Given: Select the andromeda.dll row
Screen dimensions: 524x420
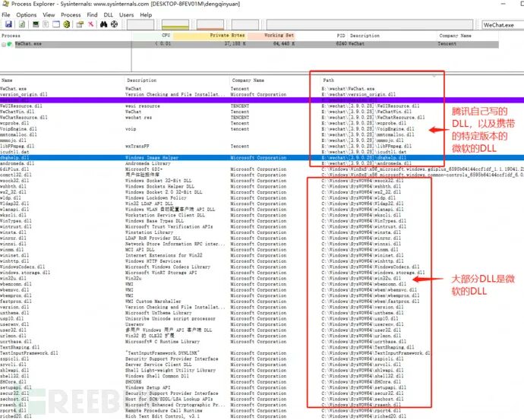Looking at the screenshot, I should [x=262, y=163].
